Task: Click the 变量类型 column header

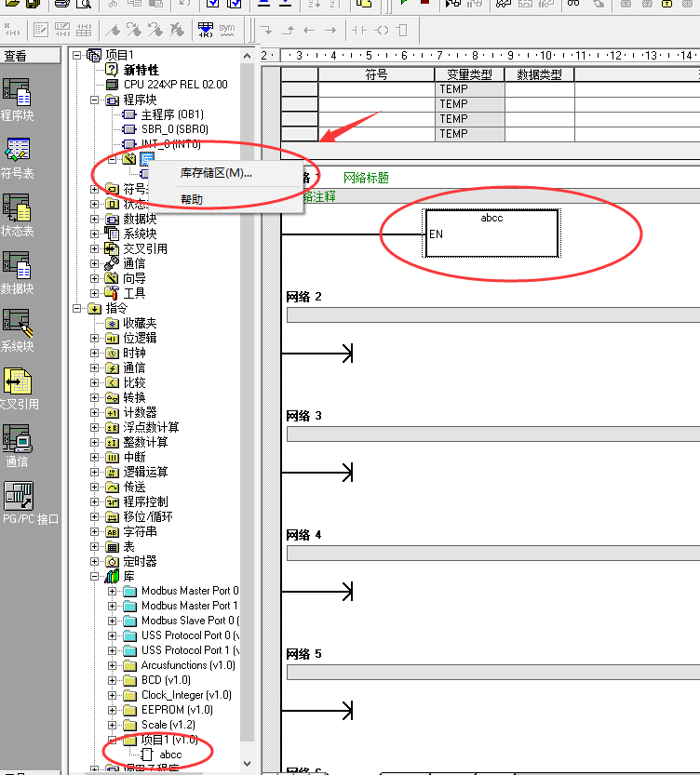Action: coord(469,74)
